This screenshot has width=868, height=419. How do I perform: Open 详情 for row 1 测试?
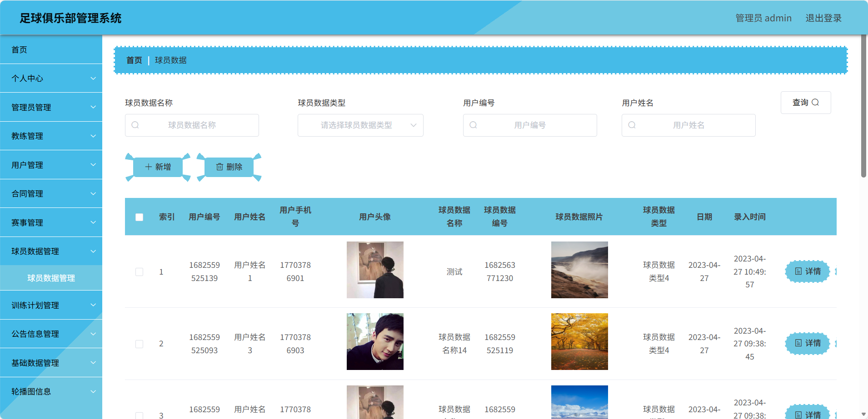click(x=808, y=271)
